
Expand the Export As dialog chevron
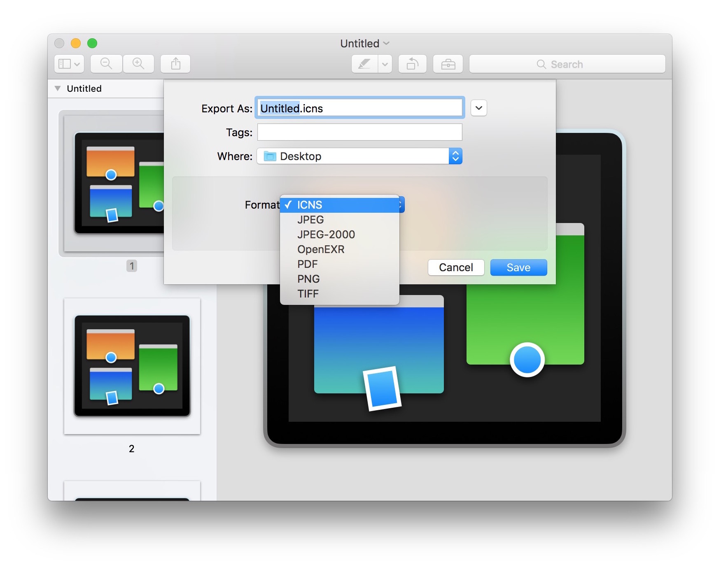pyautogui.click(x=478, y=108)
